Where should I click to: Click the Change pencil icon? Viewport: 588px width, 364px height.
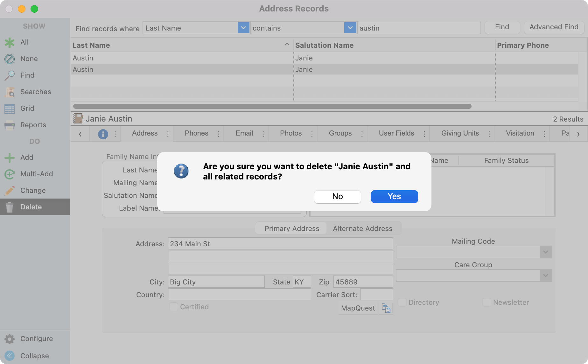point(10,191)
